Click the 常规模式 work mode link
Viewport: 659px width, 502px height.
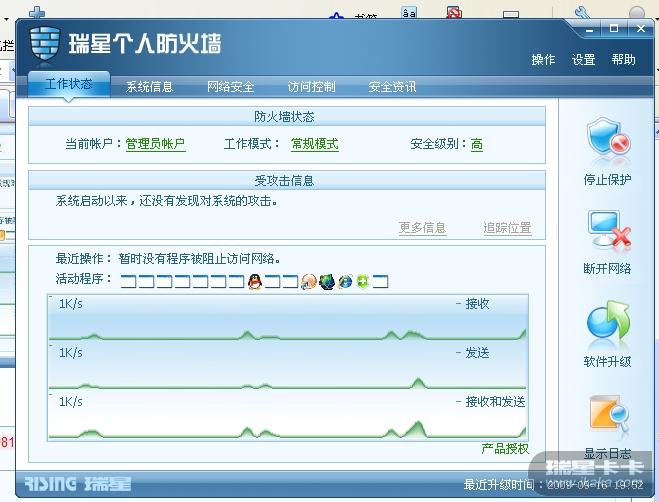tap(315, 144)
